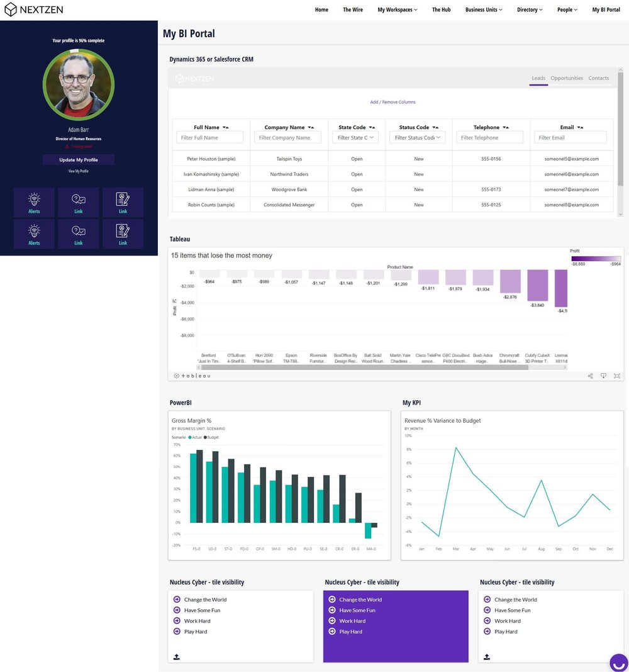Viewport: 629px width, 672px height.
Task: Click the someone15@example.com email cell
Action: click(x=572, y=159)
